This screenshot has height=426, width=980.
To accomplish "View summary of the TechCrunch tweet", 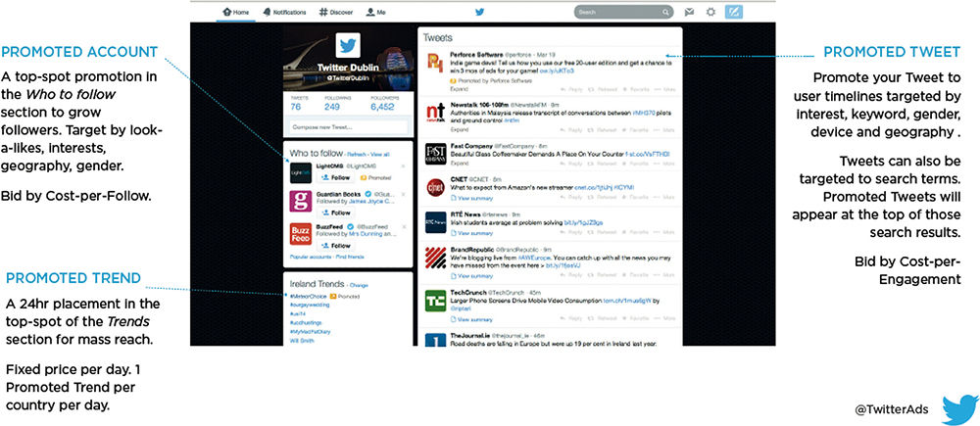I will tap(471, 319).
